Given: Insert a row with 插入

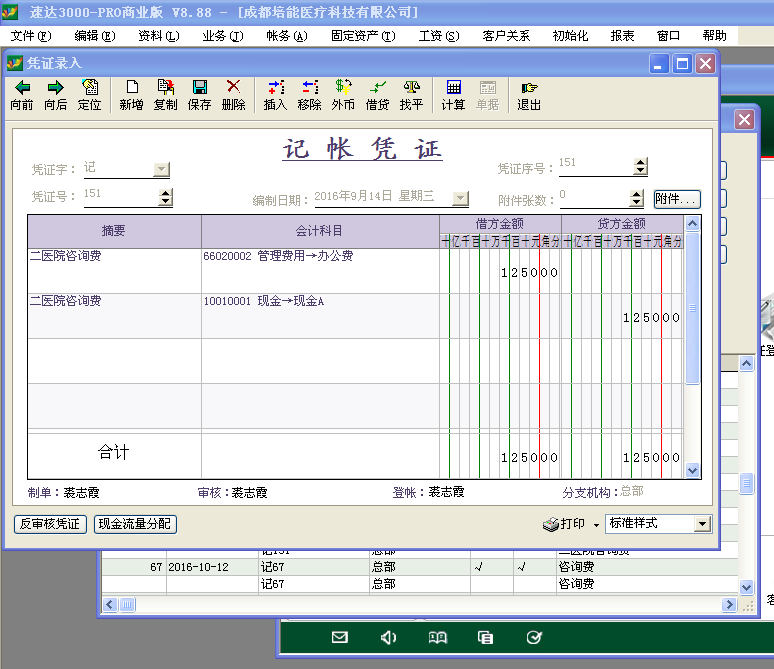Looking at the screenshot, I should tap(275, 95).
